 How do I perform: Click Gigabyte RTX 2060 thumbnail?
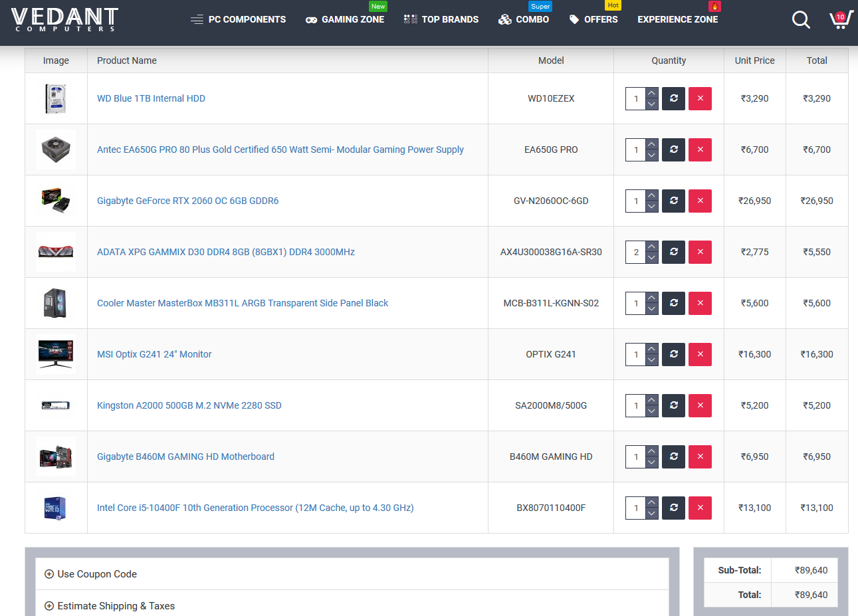[56, 201]
